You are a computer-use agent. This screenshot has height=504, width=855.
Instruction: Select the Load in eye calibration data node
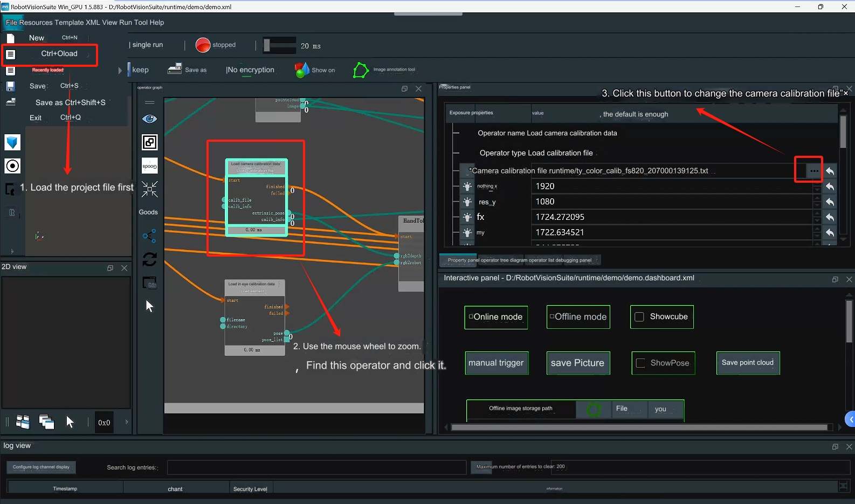[x=254, y=317]
